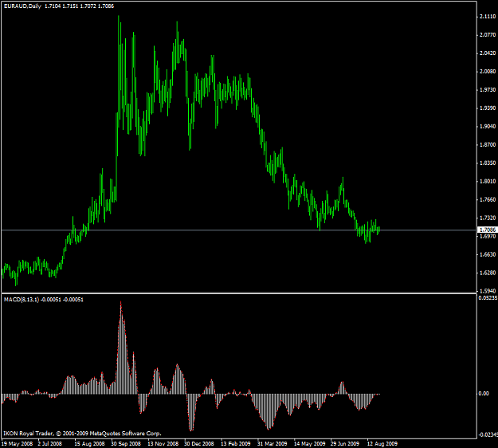Viewport: 498px width, 448px height.
Task: Click the 1.9730 price scale value
Action: (x=488, y=90)
